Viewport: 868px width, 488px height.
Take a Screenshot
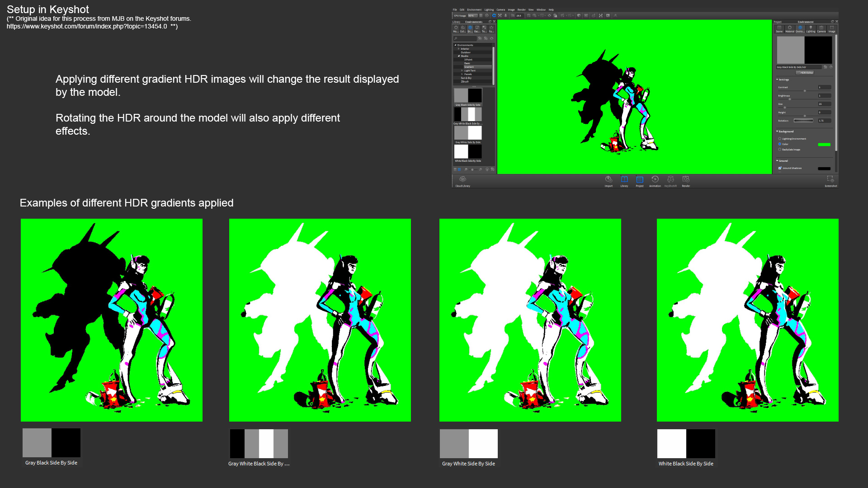point(830,181)
